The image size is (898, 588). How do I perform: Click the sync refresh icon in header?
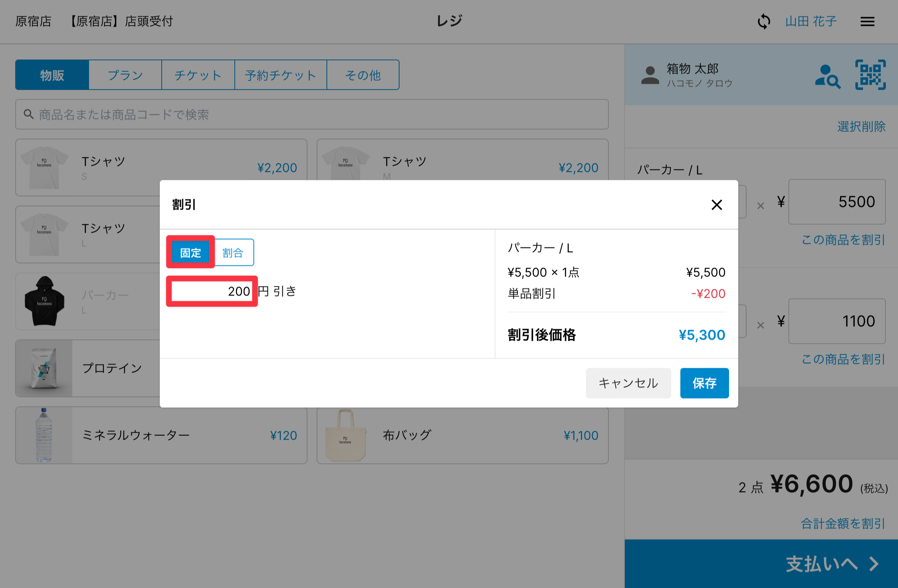764,21
